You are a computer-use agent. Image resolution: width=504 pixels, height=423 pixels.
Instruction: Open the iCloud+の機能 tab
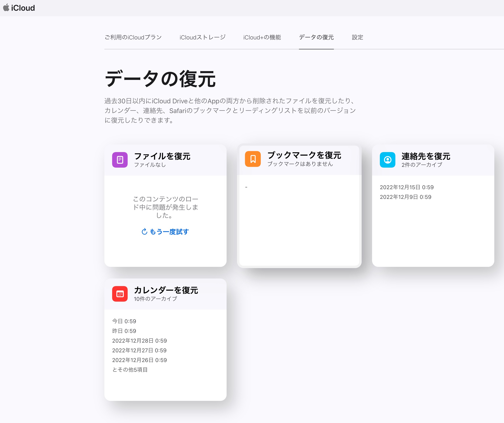[x=262, y=37]
